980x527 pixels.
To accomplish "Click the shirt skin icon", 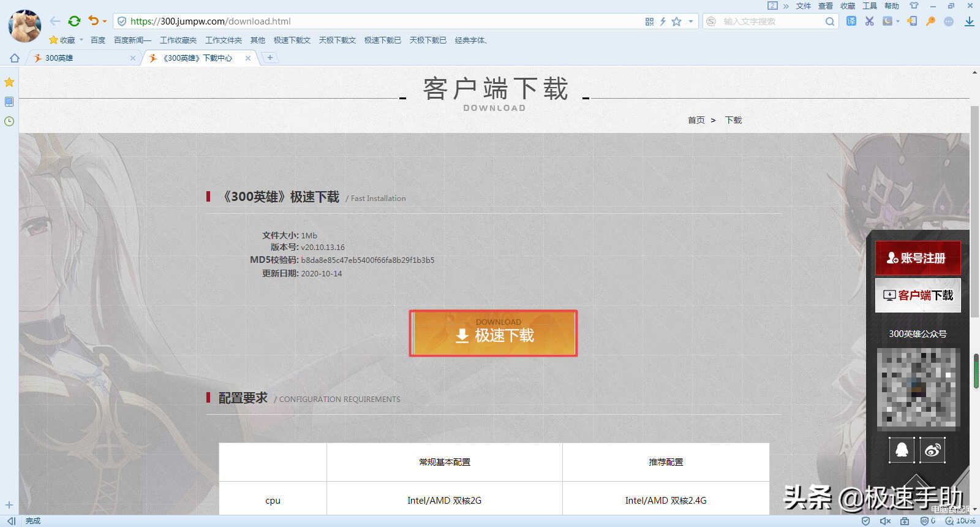I will click(x=914, y=6).
